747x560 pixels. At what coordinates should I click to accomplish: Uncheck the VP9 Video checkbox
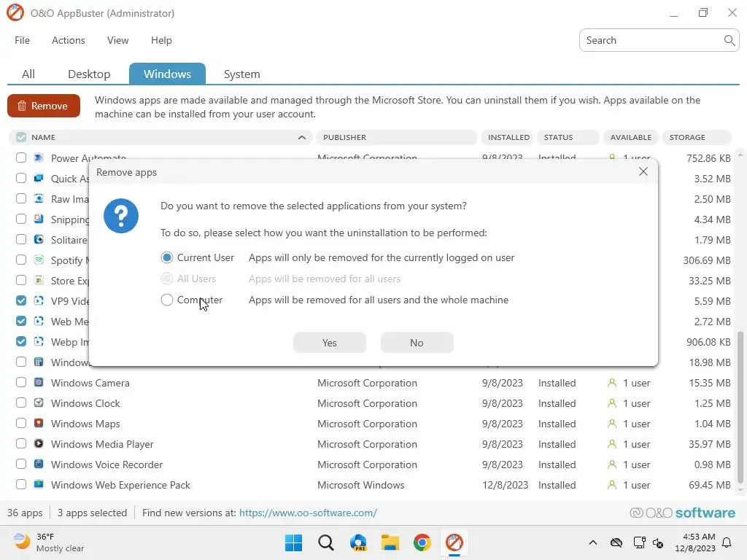(21, 300)
